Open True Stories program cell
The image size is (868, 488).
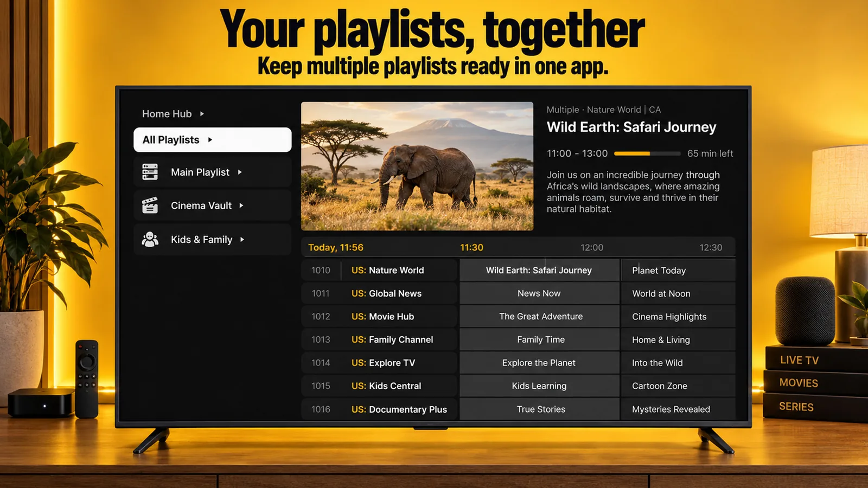[539, 409]
